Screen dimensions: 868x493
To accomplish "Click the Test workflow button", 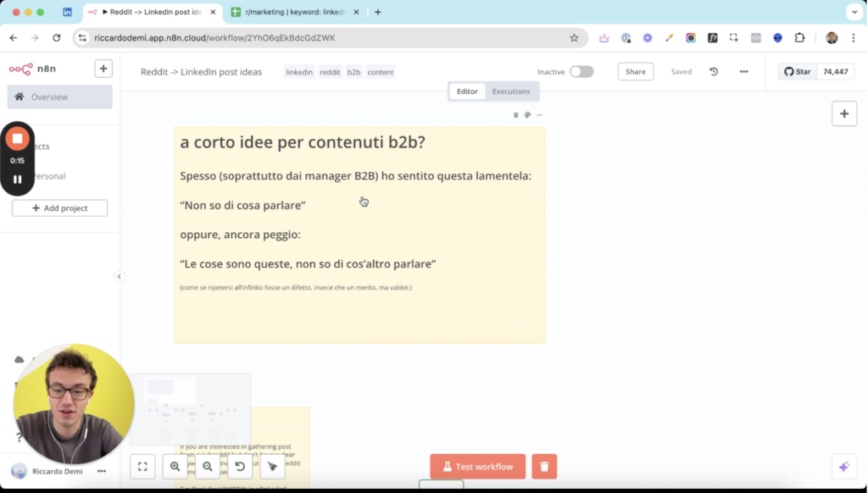I will 477,467.
